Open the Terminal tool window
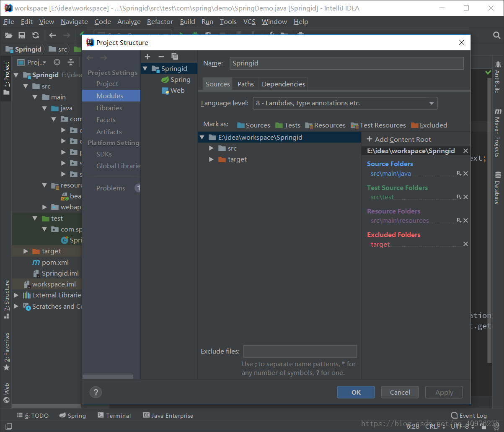Viewport: 504px width, 432px height. coord(114,415)
